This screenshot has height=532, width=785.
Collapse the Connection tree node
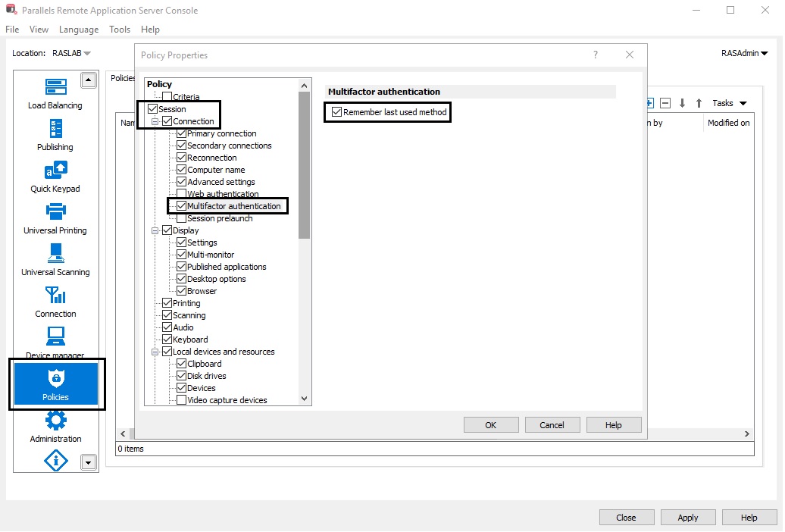pyautogui.click(x=155, y=121)
